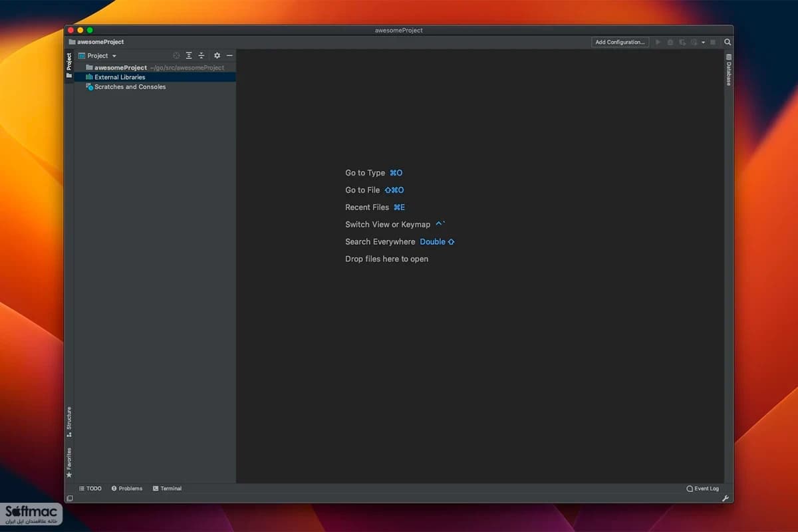Click the yellow minimize window button
This screenshot has height=532, width=798.
click(80, 30)
